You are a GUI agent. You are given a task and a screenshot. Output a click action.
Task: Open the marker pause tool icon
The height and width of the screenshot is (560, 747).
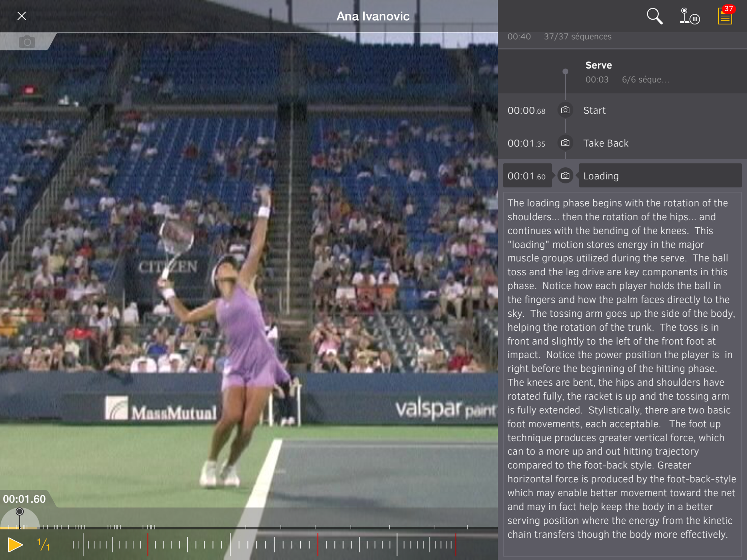tap(689, 16)
